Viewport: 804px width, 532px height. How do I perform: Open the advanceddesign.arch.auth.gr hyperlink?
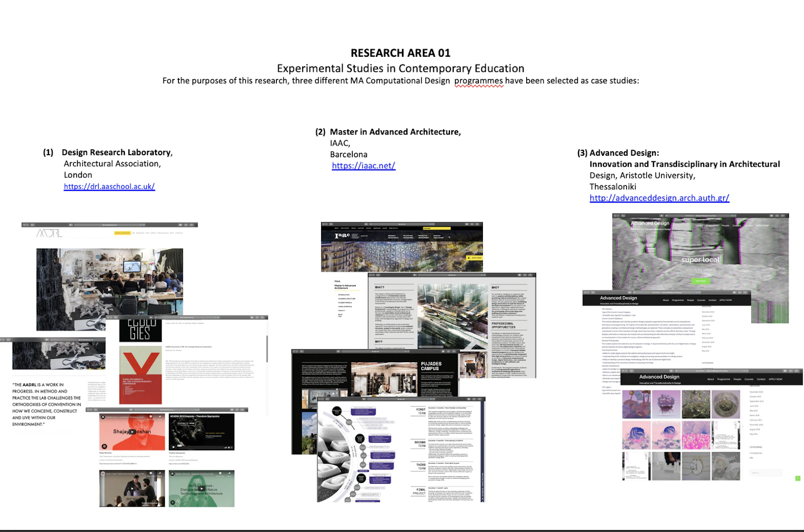(659, 198)
